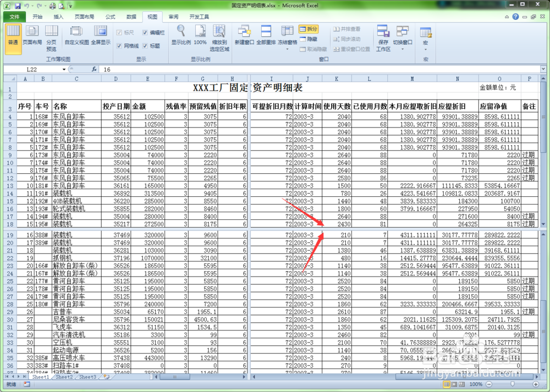550x392 pixels.
Task: Toggle the Formula Bar (编辑栏) checkbox
Action: pyautogui.click(x=145, y=32)
